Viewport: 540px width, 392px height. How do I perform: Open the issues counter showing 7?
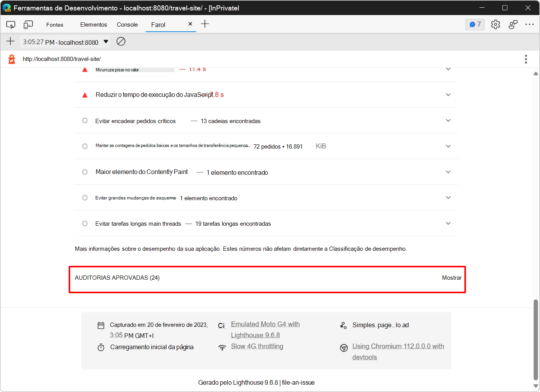pyautogui.click(x=475, y=24)
